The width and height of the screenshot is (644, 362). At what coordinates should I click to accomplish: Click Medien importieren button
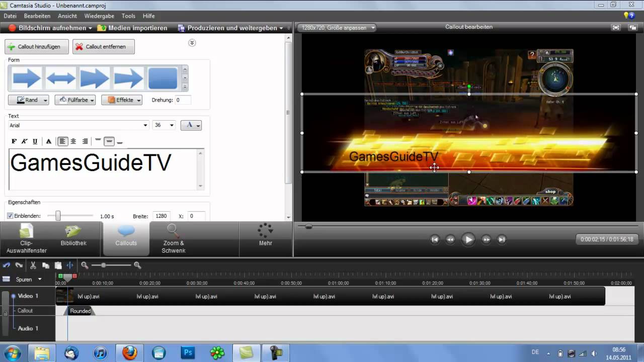(132, 28)
